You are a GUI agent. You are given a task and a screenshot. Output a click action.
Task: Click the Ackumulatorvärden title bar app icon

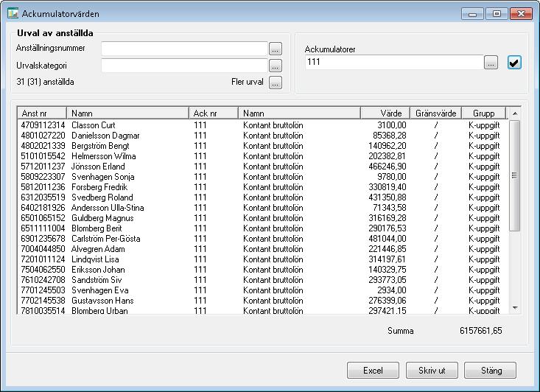(13, 13)
